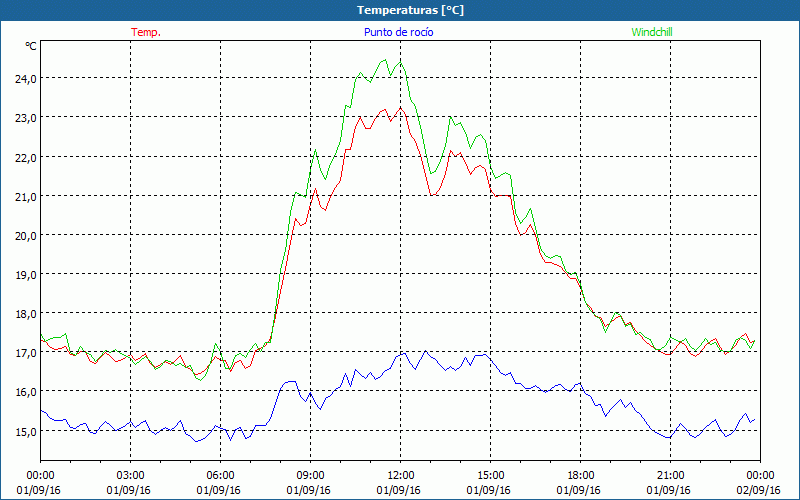Click the 15:00 time label
800x500 pixels.
click(x=490, y=475)
